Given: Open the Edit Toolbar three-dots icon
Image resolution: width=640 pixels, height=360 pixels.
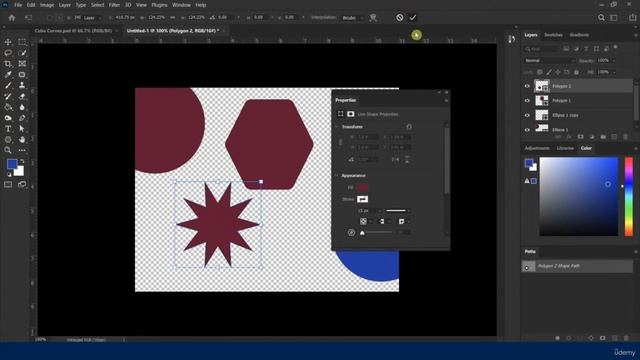Looking at the screenshot, I should pyautogui.click(x=22, y=150).
